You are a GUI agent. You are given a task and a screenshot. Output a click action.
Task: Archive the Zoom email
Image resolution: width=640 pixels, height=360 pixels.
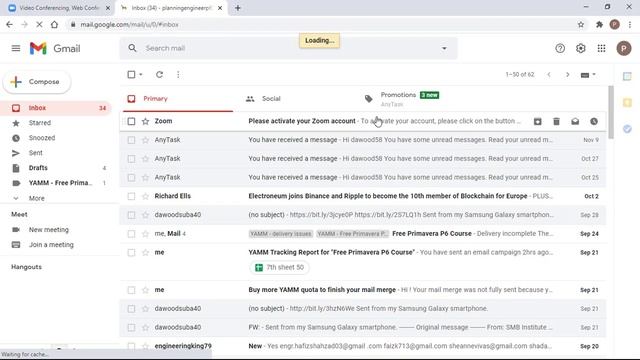(538, 121)
